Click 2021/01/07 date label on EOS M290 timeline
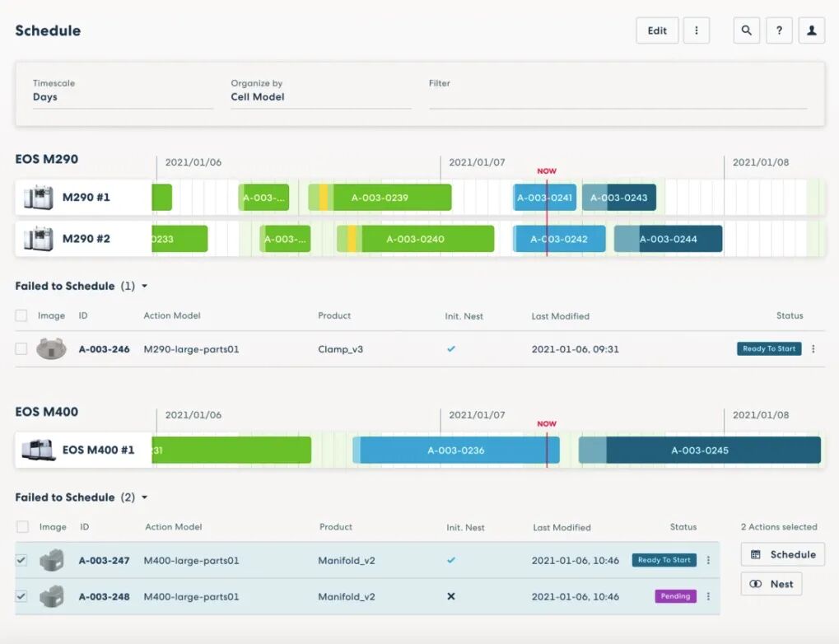The image size is (839, 644). tap(477, 162)
